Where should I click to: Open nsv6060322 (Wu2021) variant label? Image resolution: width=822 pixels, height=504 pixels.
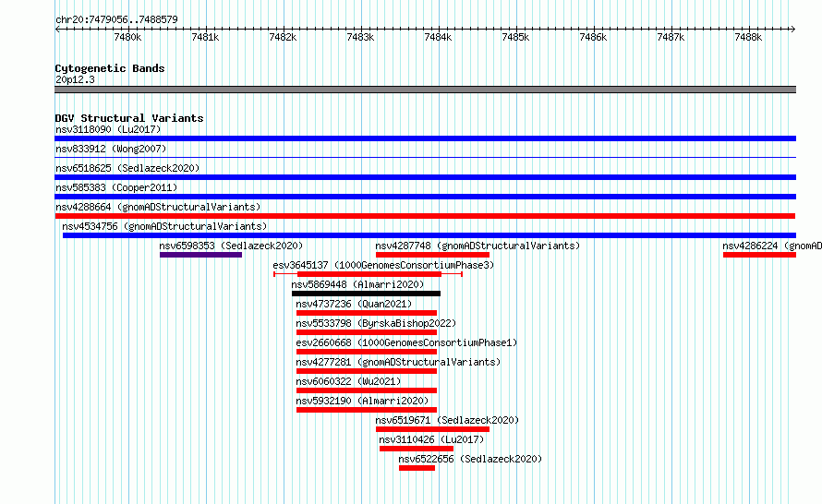(x=348, y=381)
